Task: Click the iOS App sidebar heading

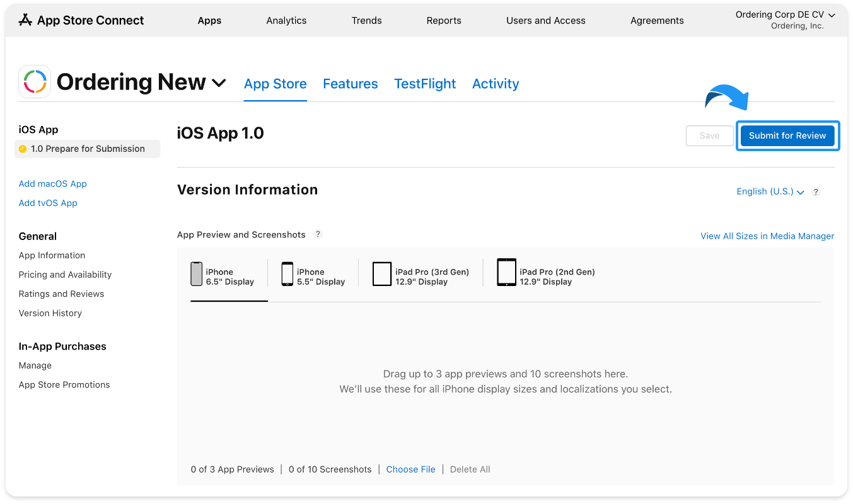Action: coord(38,130)
